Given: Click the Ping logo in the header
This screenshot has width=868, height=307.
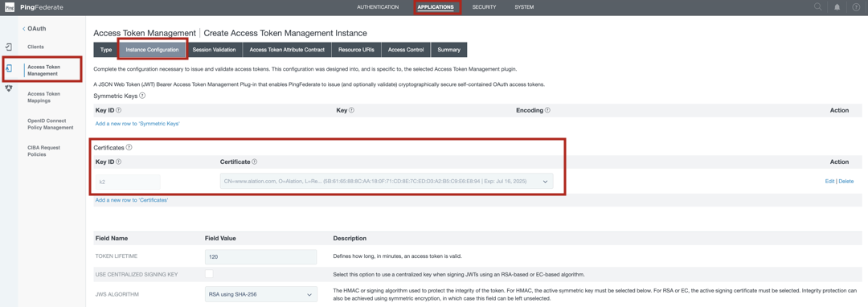Looking at the screenshot, I should [9, 7].
